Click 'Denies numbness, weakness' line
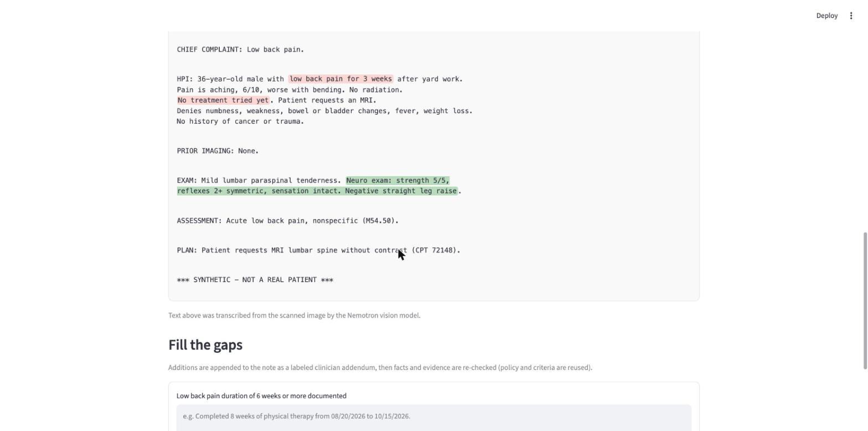Screen dimensions: 868x431 click(324, 111)
